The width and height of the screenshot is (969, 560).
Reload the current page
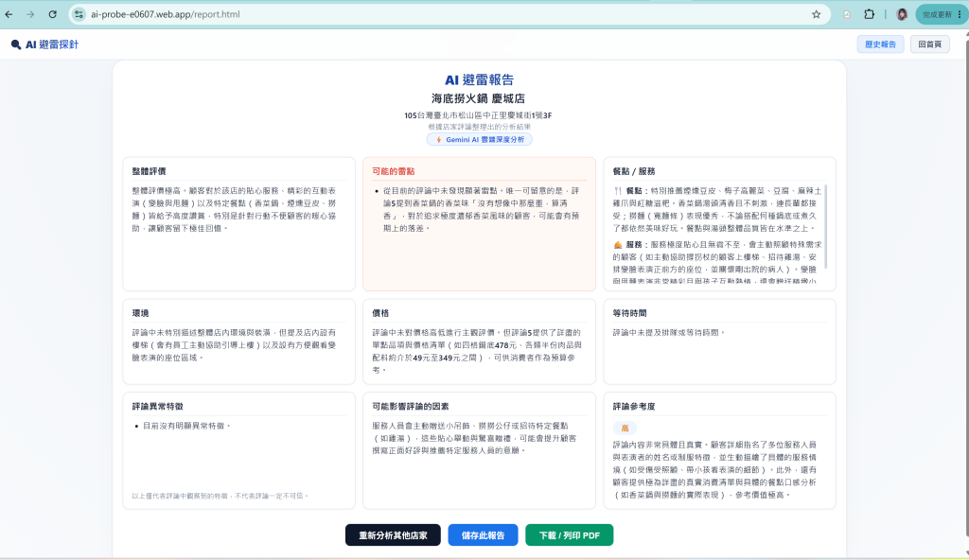click(53, 14)
